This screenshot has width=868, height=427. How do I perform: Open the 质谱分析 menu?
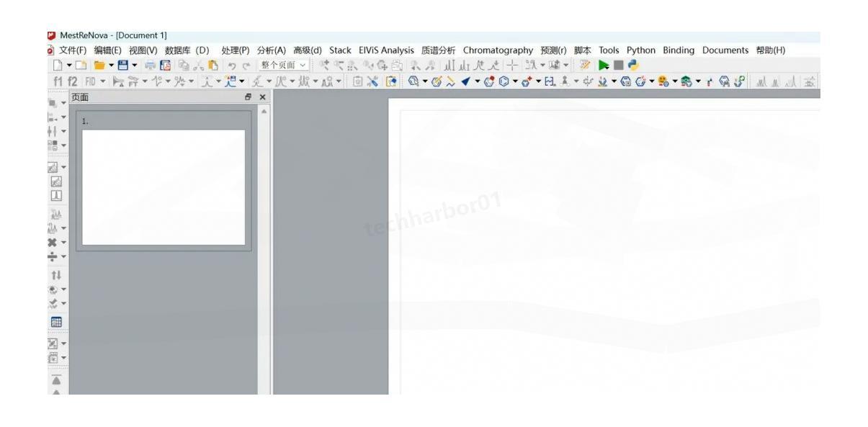438,50
